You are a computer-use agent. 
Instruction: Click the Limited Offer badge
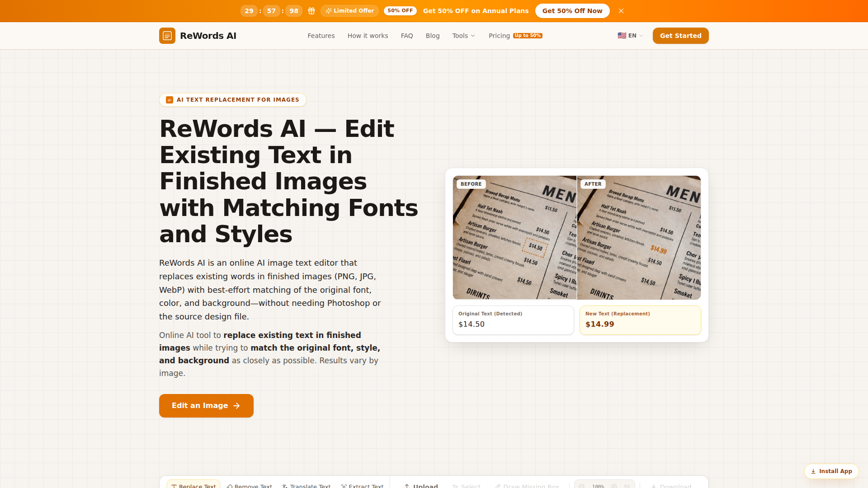click(x=349, y=11)
